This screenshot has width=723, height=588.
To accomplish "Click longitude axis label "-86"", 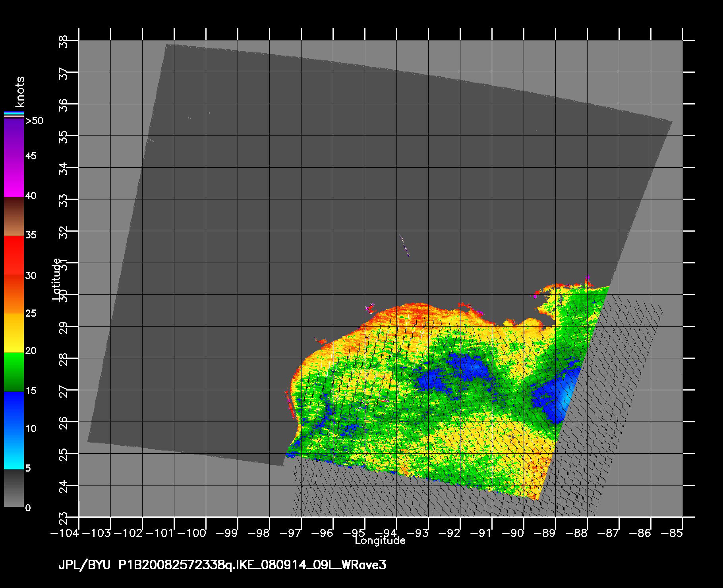I will pos(641,533).
